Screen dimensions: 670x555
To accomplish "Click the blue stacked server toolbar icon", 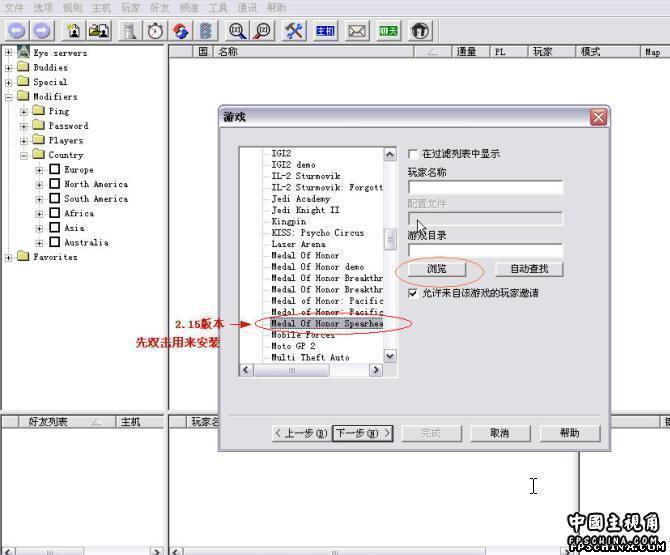I will pos(206,31).
